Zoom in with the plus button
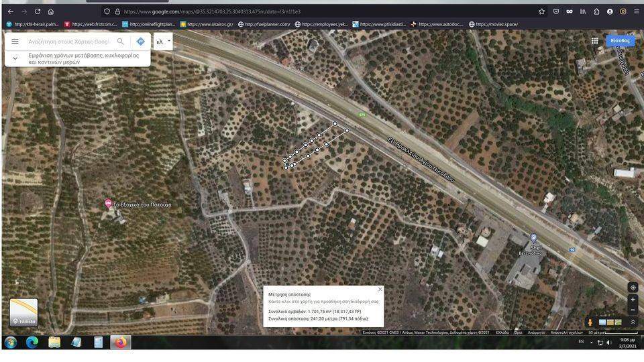This screenshot has width=644, height=362. coord(633,300)
